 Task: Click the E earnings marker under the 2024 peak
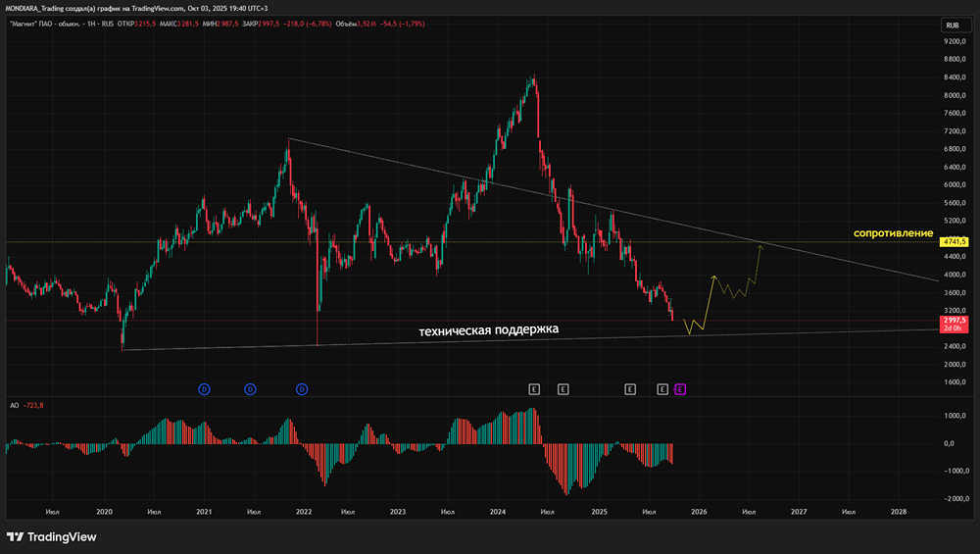point(534,389)
